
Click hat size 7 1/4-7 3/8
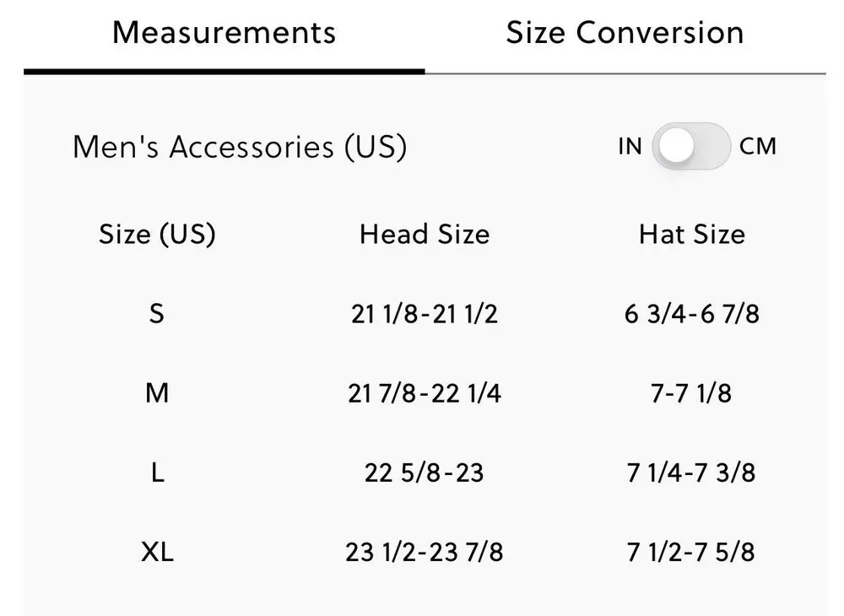pos(691,473)
